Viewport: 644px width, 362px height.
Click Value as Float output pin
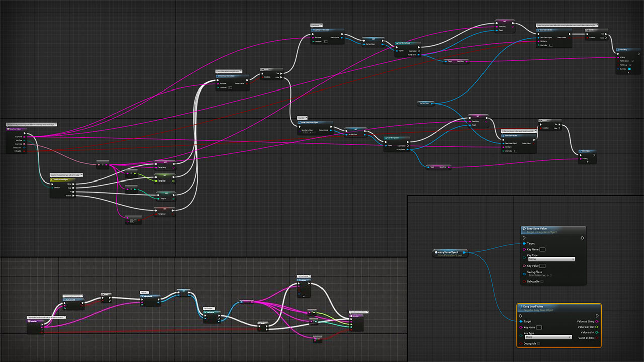597,327
